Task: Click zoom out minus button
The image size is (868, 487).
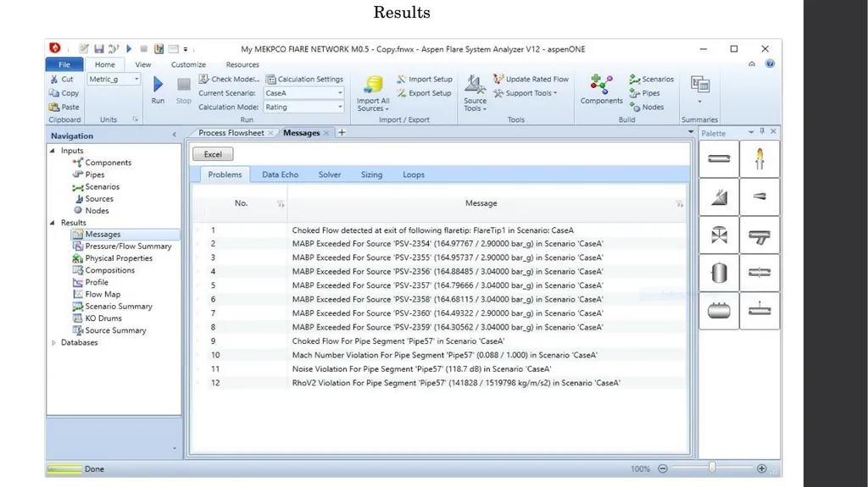Action: [x=663, y=468]
